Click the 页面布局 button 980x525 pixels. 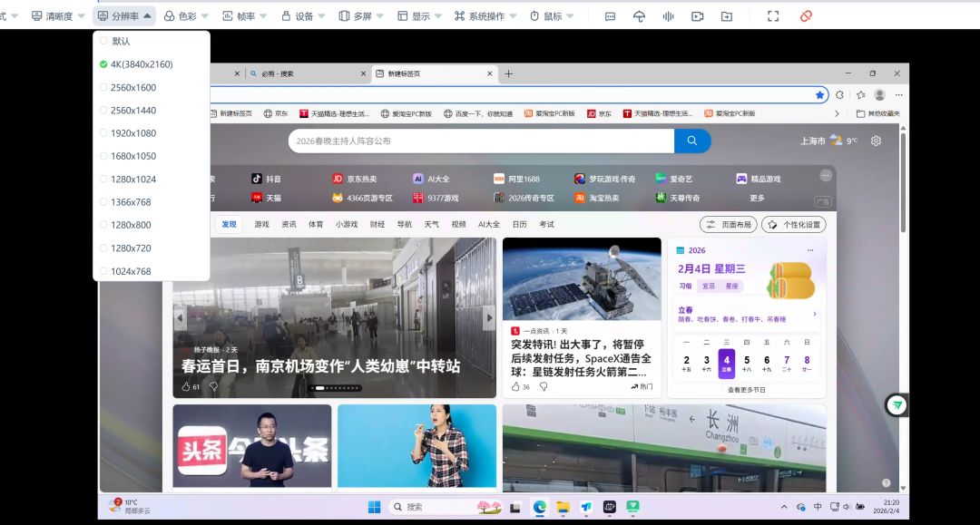pos(729,224)
